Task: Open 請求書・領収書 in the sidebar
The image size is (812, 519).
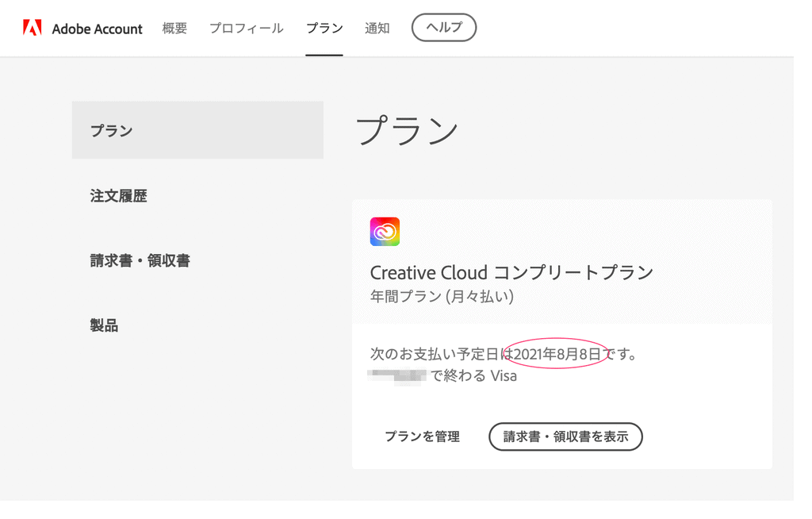Action: tap(140, 261)
